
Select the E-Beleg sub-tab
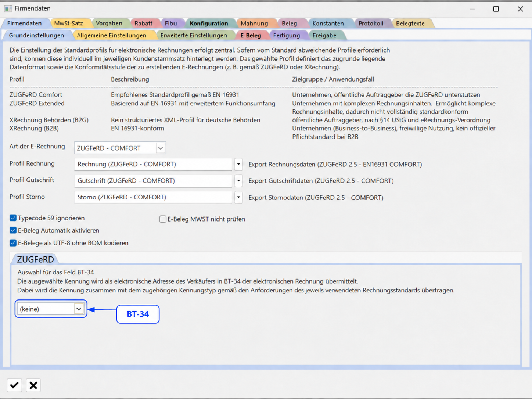tap(251, 35)
